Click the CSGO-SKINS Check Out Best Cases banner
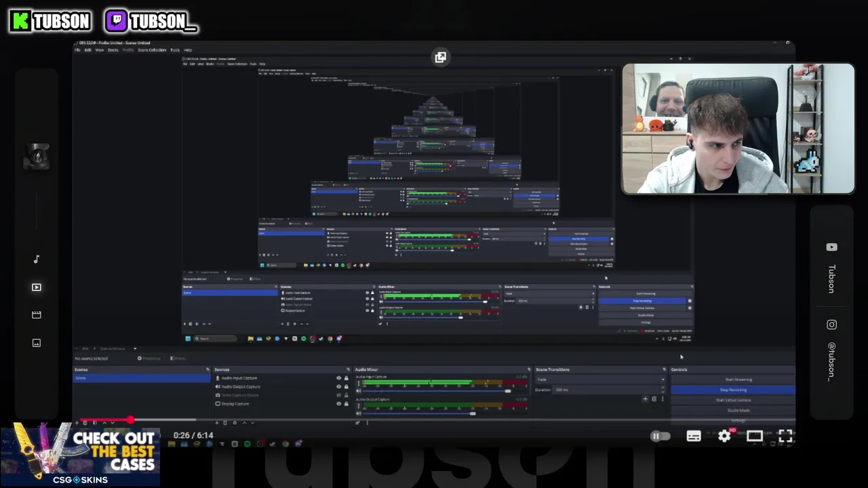The height and width of the screenshot is (488, 868). (80, 454)
